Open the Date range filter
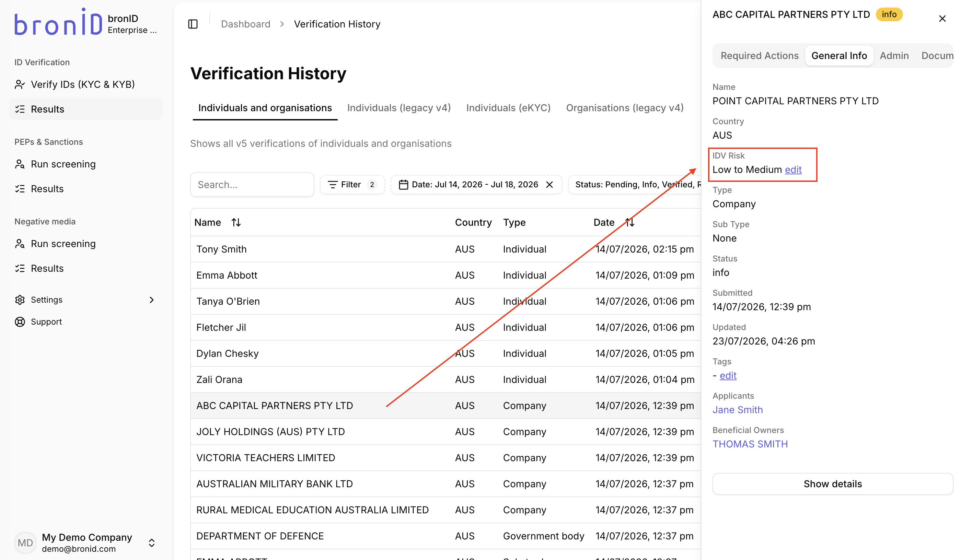 (476, 185)
